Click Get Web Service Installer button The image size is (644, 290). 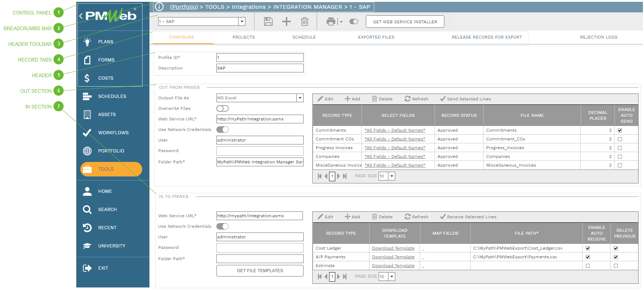click(405, 21)
